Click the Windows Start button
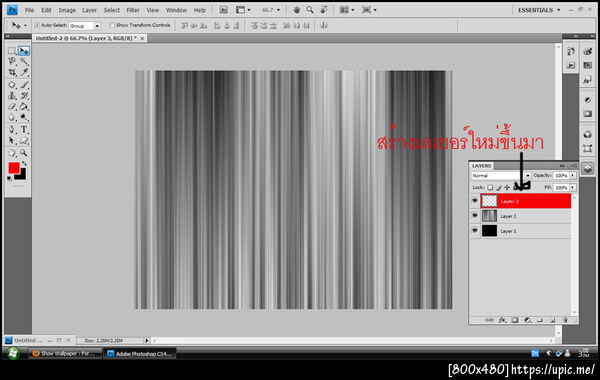Viewport: 600px width, 380px height. 13,353
